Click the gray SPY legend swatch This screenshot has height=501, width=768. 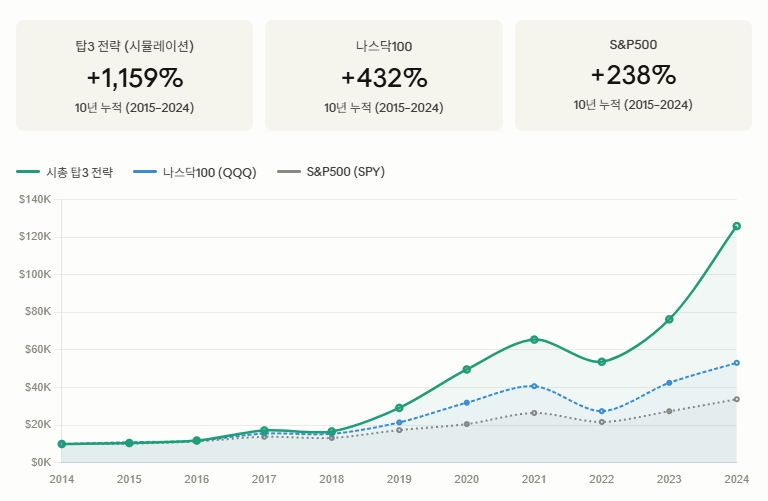(x=289, y=171)
